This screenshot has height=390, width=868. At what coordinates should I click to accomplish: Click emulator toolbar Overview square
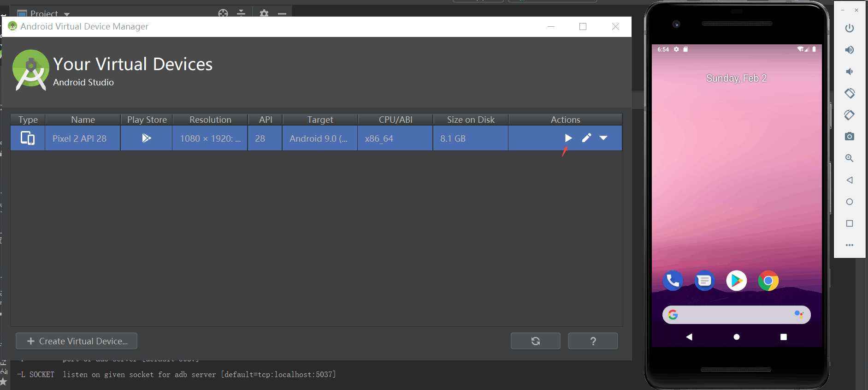850,223
